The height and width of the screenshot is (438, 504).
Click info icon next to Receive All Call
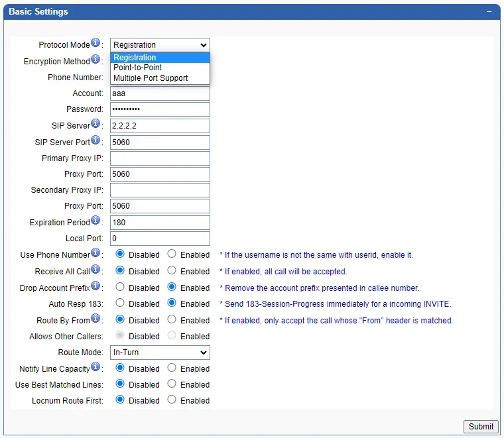tap(95, 269)
